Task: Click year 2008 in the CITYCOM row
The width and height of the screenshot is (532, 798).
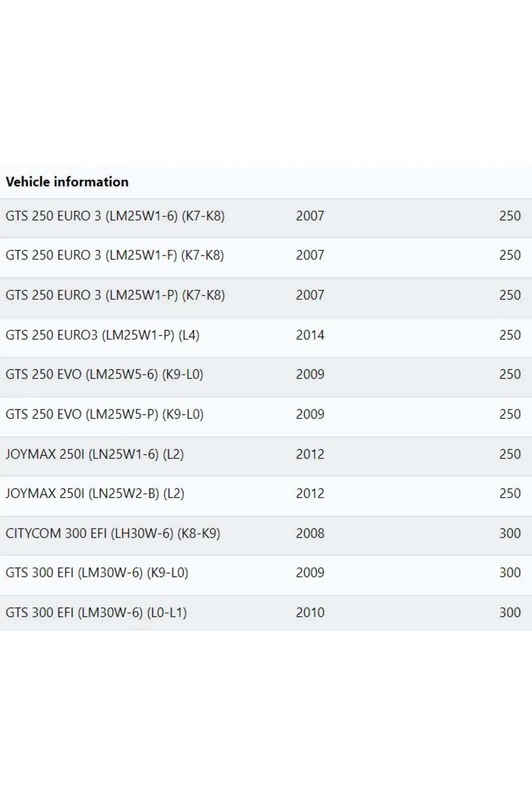Action: [310, 533]
